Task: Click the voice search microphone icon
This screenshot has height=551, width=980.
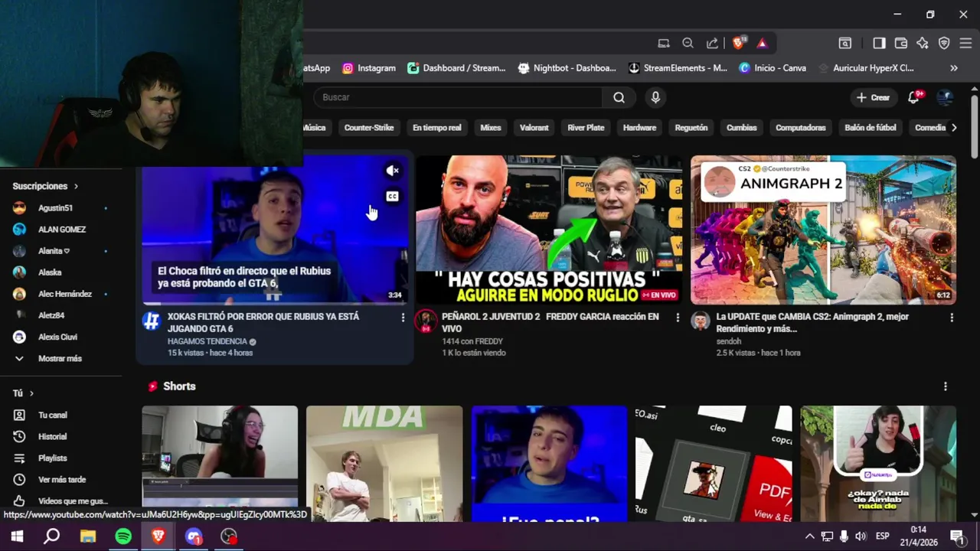Action: pyautogui.click(x=655, y=97)
